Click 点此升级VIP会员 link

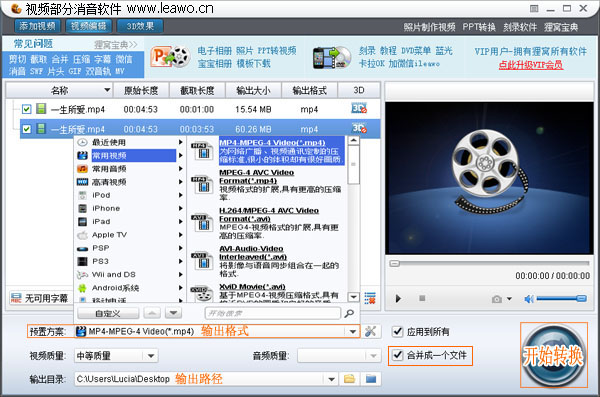[530, 65]
